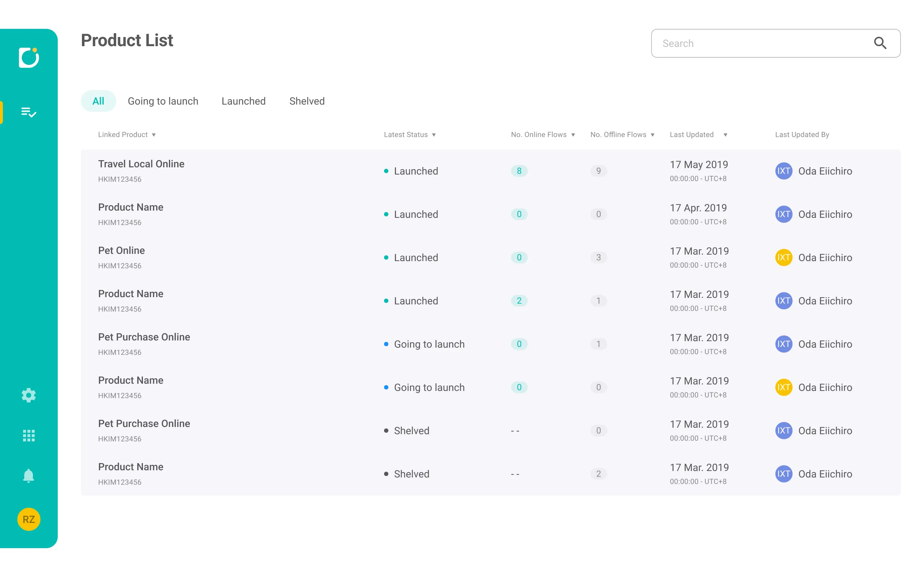Click the app logo in sidebar

pos(29,58)
